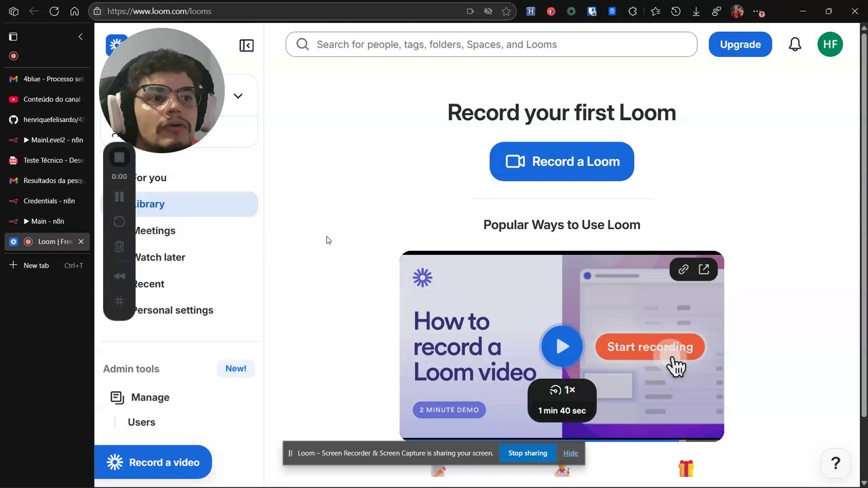868x488 pixels.
Task: Switch to Resultados da pesquisa Gmail tab
Action: click(47, 180)
